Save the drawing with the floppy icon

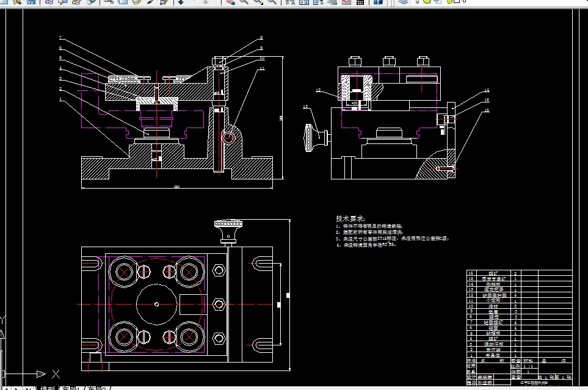(32, 1)
